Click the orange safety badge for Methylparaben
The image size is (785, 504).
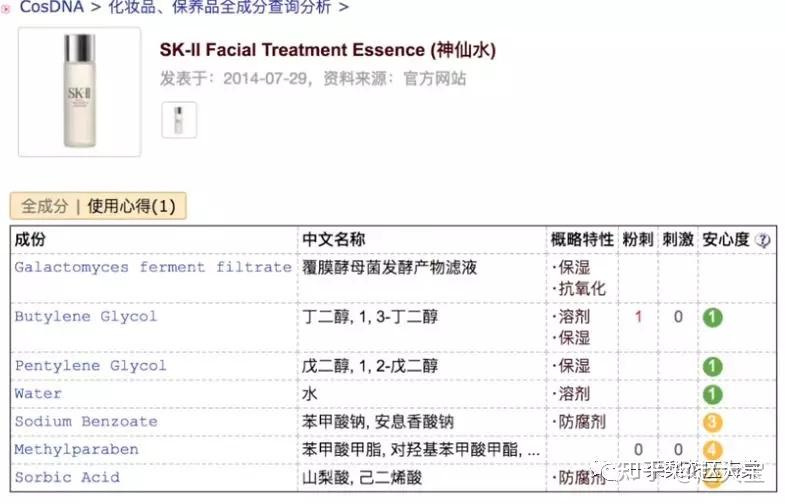[712, 450]
